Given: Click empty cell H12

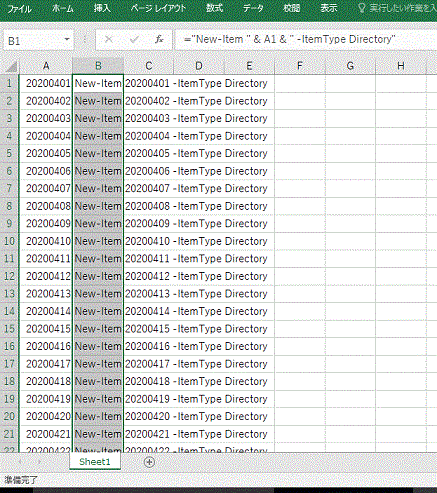Looking at the screenshot, I should coord(401,276).
